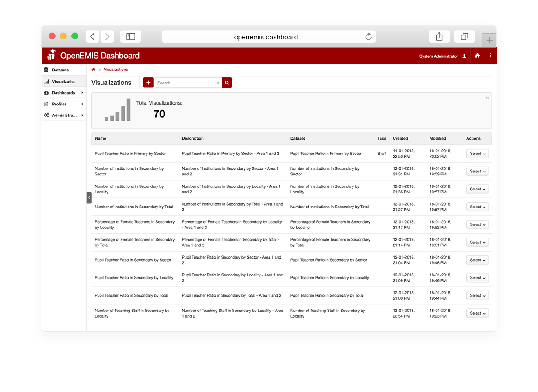Expand the Administration sidebar menu

point(64,115)
